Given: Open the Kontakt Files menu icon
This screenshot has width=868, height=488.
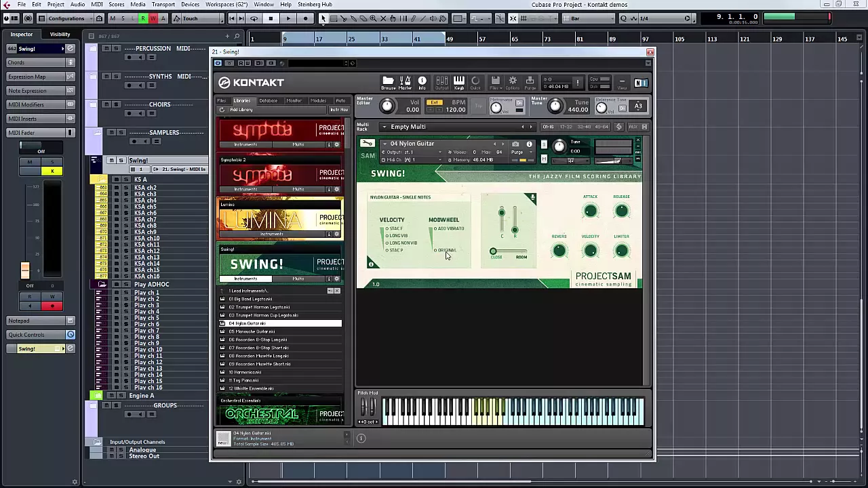Looking at the screenshot, I should [495, 83].
